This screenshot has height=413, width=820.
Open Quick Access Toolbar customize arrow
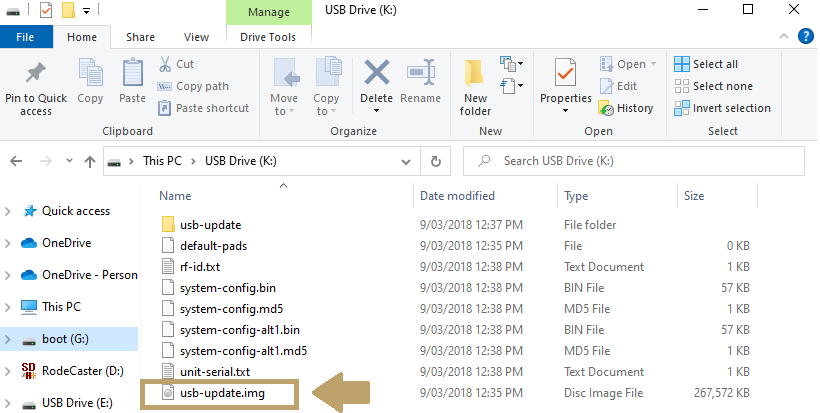[x=86, y=10]
